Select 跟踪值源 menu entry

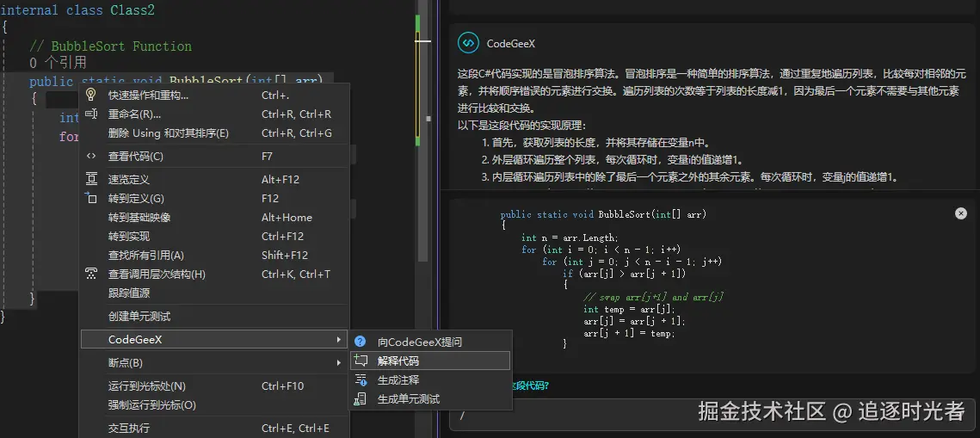click(x=213, y=293)
